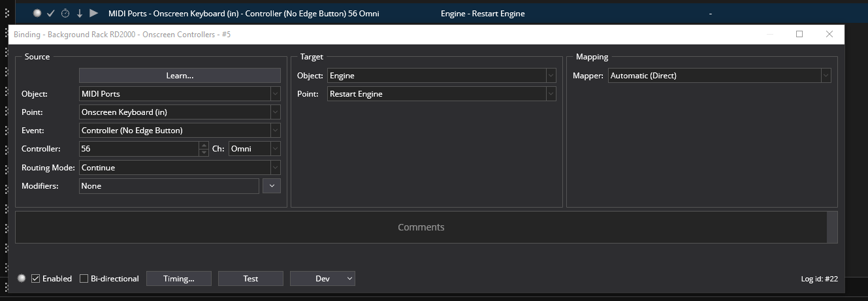Uncheck the Enabled checkbox
Image resolution: width=868 pixels, height=301 pixels.
[x=36, y=279]
